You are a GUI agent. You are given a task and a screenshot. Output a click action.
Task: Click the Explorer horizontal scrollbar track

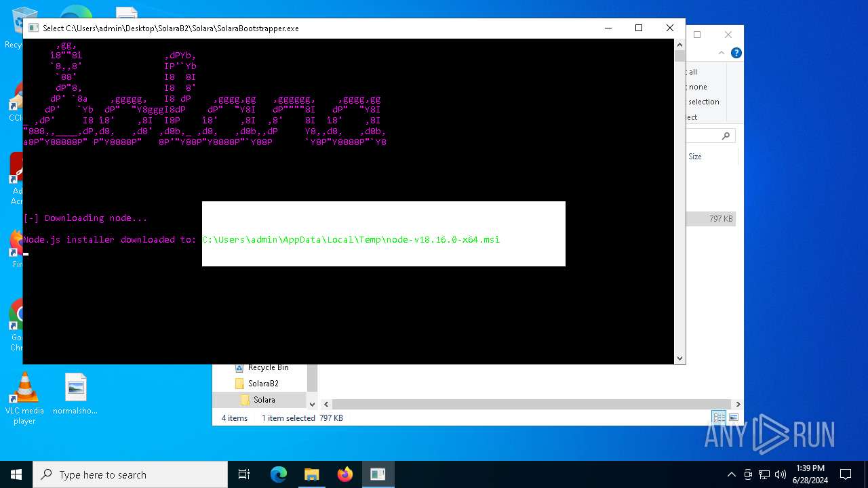click(532, 404)
